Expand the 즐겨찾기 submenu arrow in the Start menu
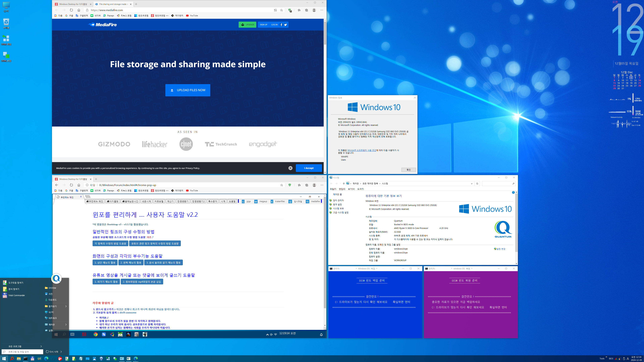 [x=66, y=306]
